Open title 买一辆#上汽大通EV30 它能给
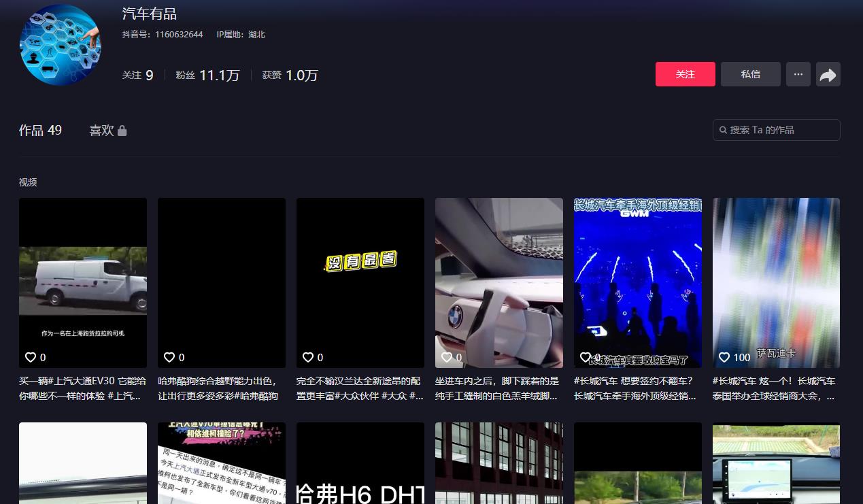Image resolution: width=863 pixels, height=504 pixels. [83, 388]
